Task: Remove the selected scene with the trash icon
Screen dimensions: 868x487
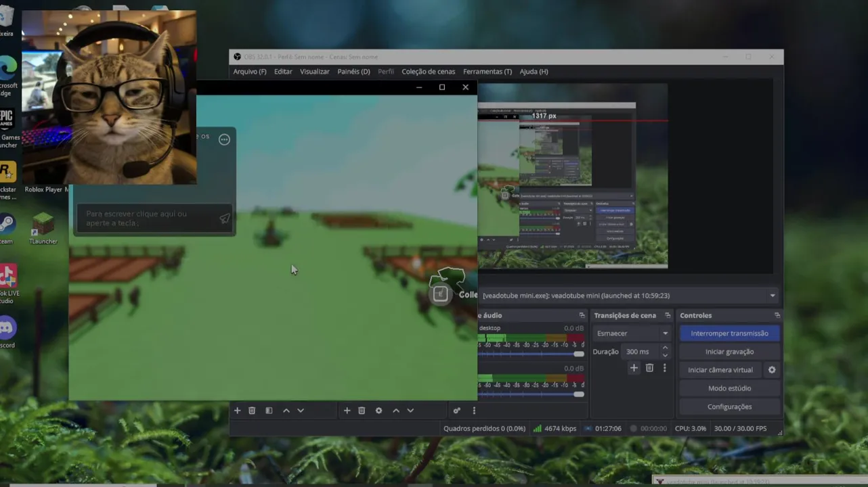Action: 252,411
